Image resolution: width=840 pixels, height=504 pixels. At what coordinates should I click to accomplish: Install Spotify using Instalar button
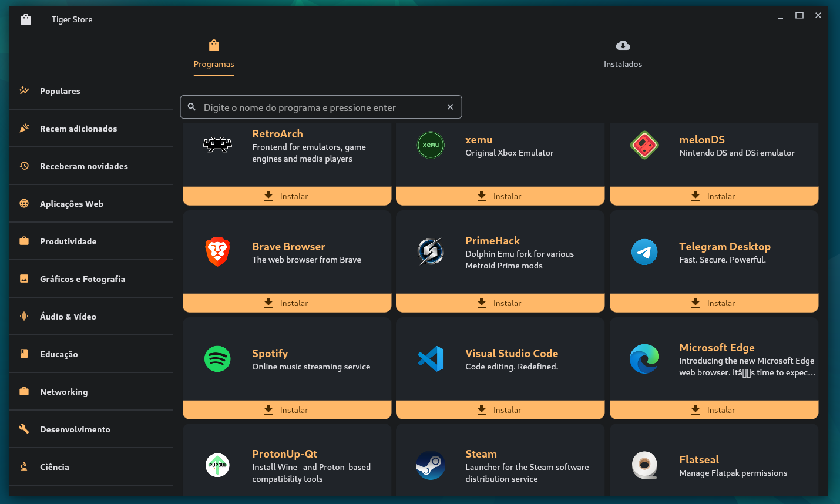[x=287, y=410]
